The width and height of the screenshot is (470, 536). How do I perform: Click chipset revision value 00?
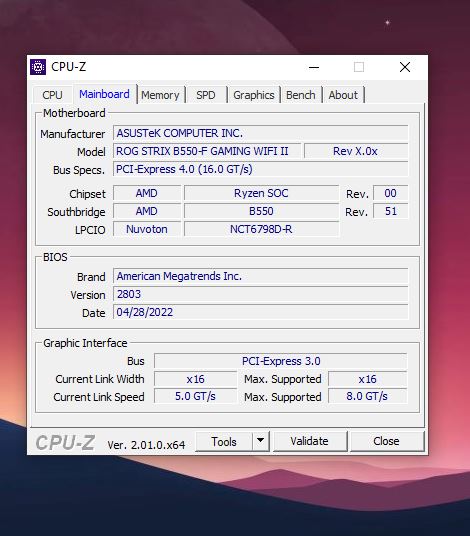point(390,193)
